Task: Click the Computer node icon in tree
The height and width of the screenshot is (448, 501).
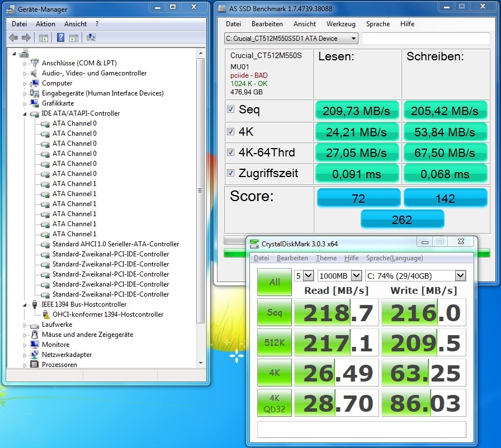Action: click(35, 83)
